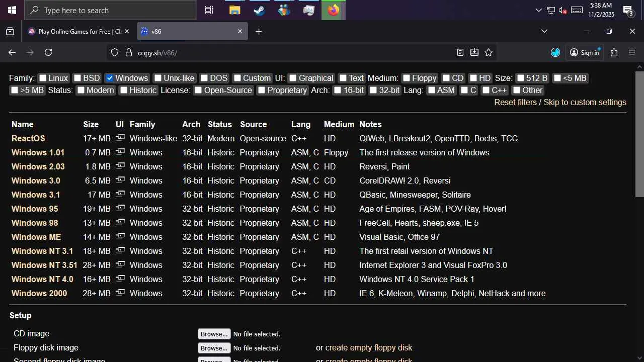Open the taskbar clock and date
The height and width of the screenshot is (362, 644).
[601, 10]
